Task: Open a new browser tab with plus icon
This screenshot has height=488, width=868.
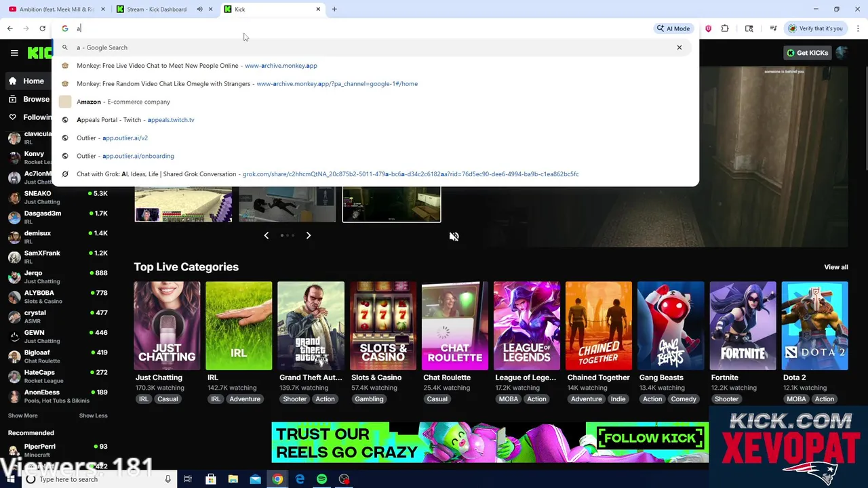Action: tap(334, 9)
